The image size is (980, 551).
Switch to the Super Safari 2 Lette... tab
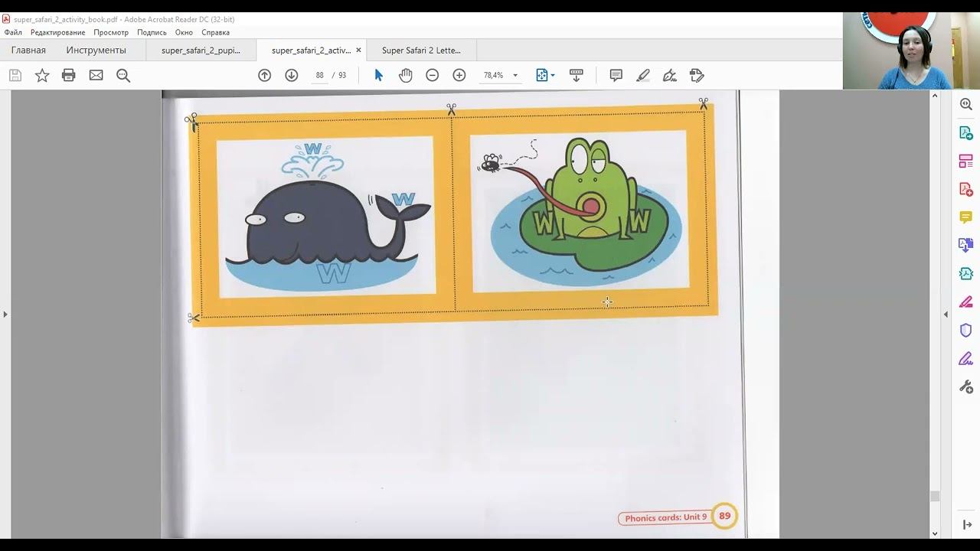(x=421, y=51)
